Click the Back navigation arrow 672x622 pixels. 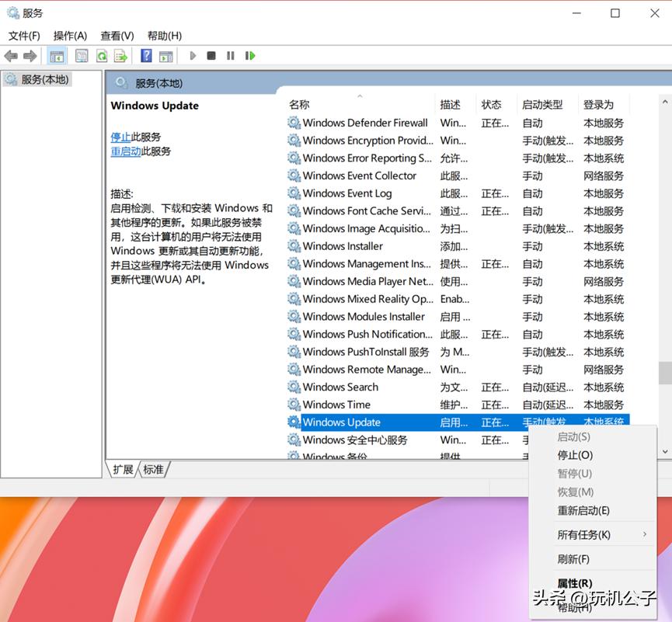[x=10, y=55]
